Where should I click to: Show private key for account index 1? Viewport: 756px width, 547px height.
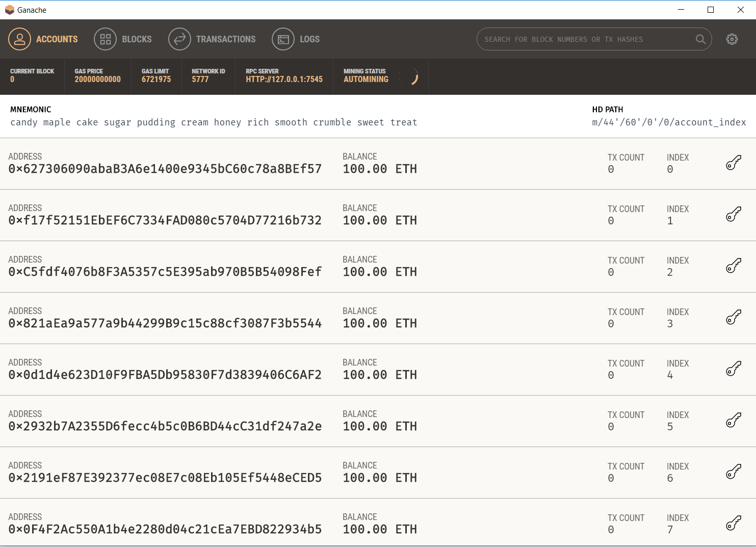(733, 215)
